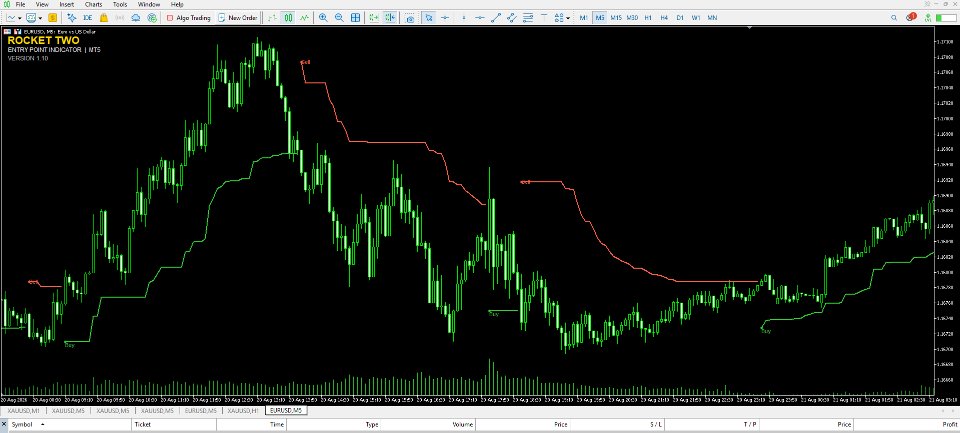Switch chart to bar chart mode
Viewport: 960px width, 433px height.
tap(272, 18)
